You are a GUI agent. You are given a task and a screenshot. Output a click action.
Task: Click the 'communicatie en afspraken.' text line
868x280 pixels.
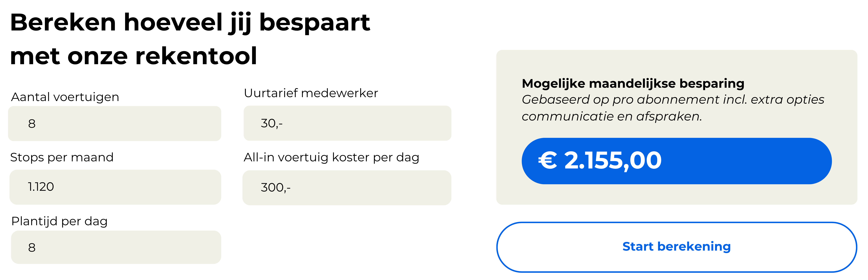pos(612,116)
